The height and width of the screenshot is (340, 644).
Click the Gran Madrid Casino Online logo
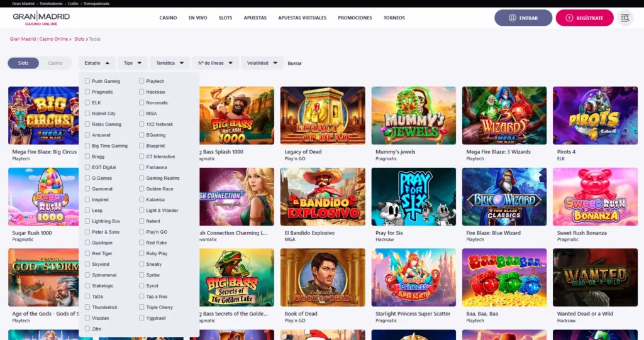[41, 18]
